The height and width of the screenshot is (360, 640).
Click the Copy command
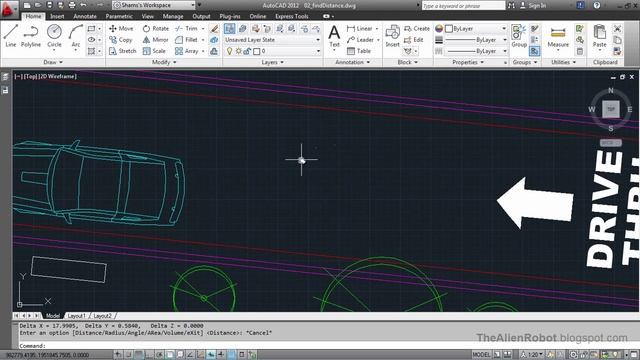tap(120, 40)
